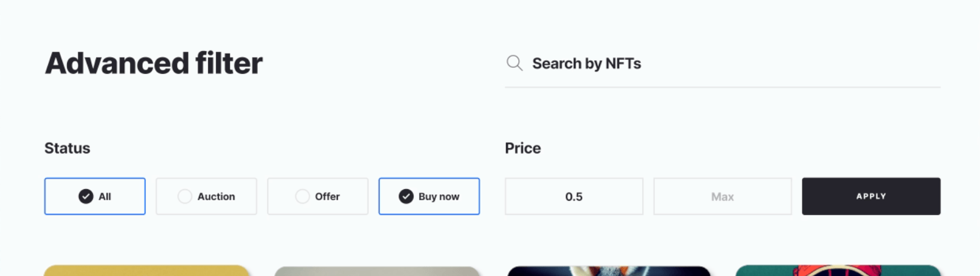This screenshot has width=980, height=276.
Task: Click the Advanced filter heading
Action: click(x=154, y=63)
